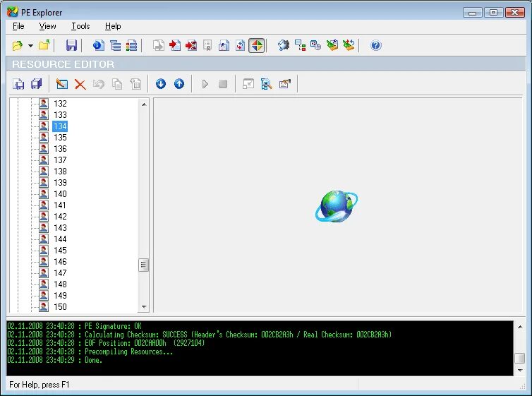Move resource down with blue down arrow
Image resolution: width=532 pixels, height=396 pixels.
[161, 84]
